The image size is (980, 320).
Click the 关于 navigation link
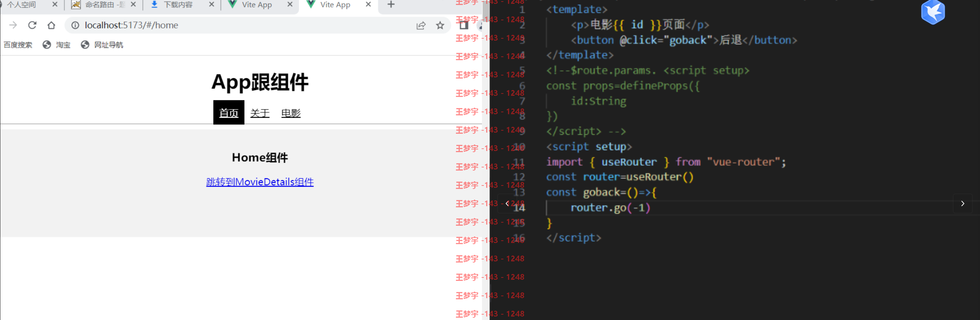coord(260,113)
